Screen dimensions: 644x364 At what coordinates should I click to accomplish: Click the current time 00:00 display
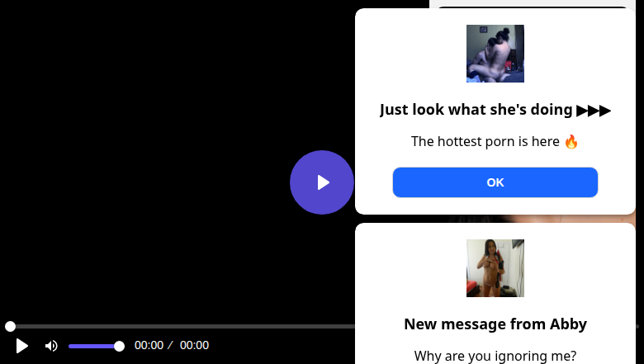149,346
